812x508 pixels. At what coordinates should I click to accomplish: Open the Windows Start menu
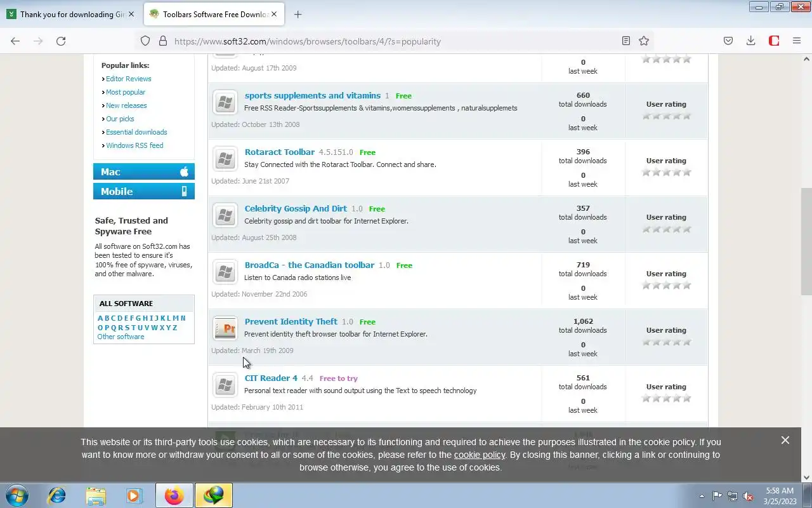coord(16,495)
